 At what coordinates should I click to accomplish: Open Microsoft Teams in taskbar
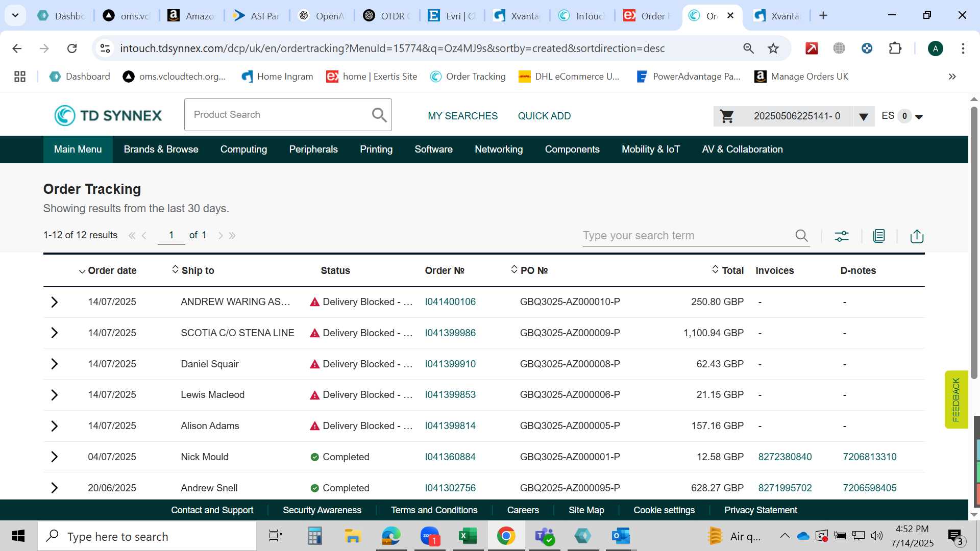545,536
